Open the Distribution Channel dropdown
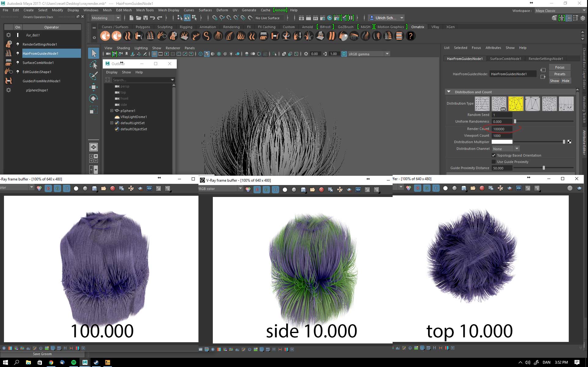588x367 pixels. tap(517, 149)
